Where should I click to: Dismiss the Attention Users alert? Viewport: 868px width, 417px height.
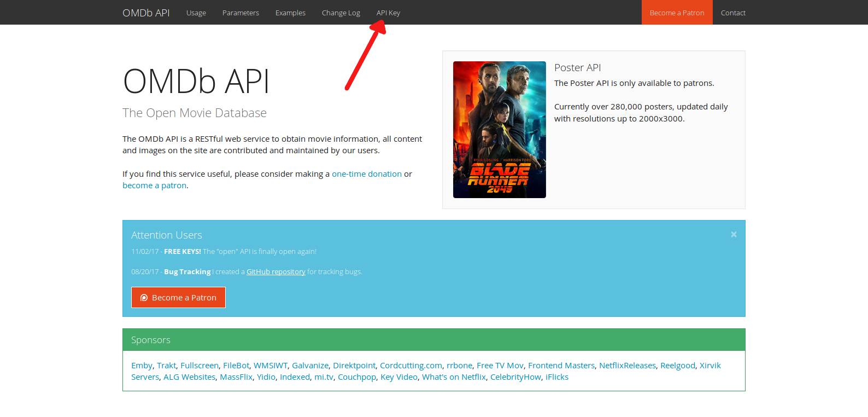coord(734,234)
